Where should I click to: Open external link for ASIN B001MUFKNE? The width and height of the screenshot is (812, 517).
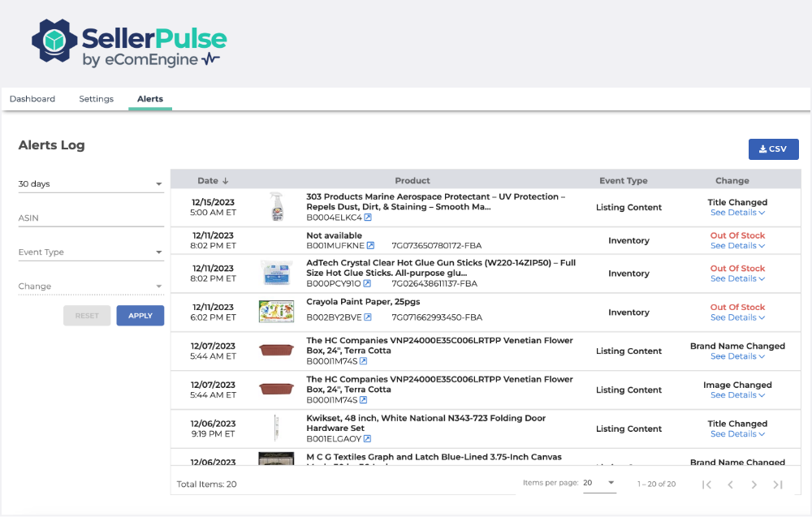[x=370, y=246]
